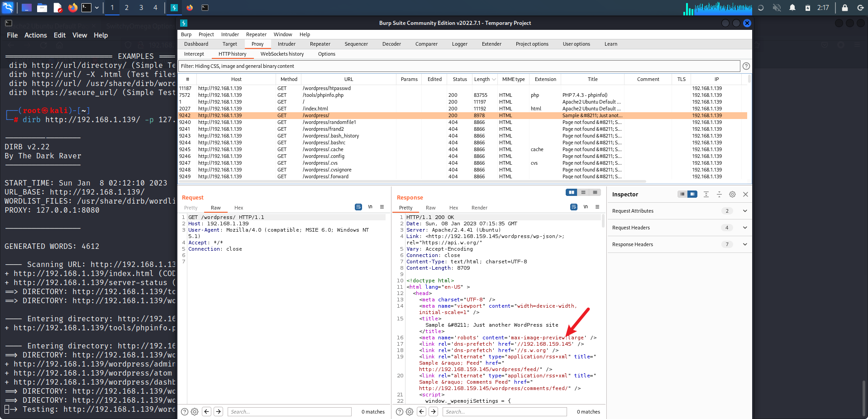Screen dimensions: 868x419
Task: Select the Burp Suite taskbar window button
Action: pyautogui.click(x=174, y=8)
